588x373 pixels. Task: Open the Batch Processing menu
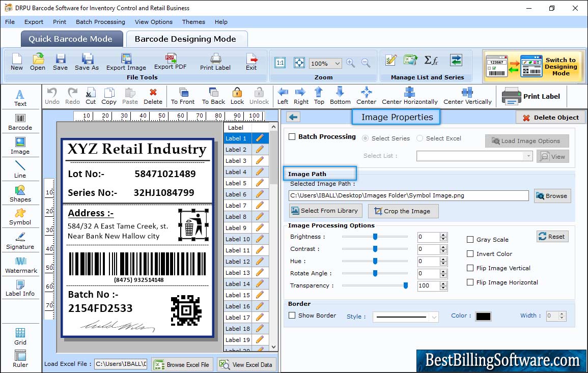coord(100,22)
